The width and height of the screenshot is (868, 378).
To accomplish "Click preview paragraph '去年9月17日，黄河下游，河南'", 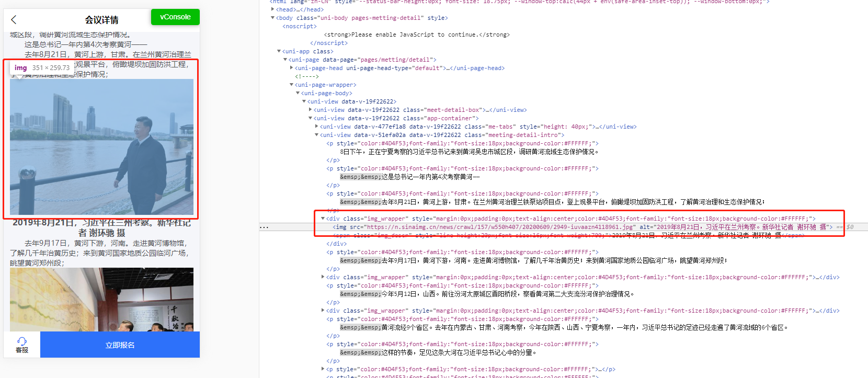I will (x=100, y=253).
